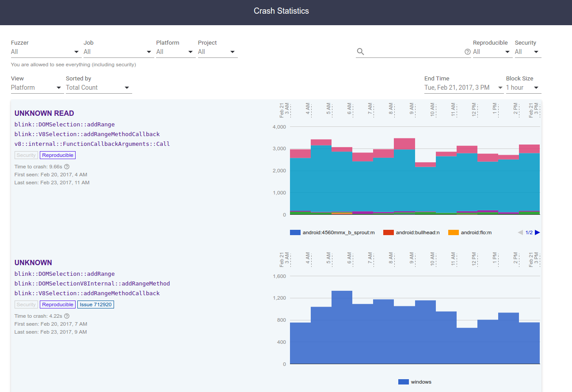Expand the Platform filter dropdown
The width and height of the screenshot is (572, 392).
pyautogui.click(x=175, y=52)
